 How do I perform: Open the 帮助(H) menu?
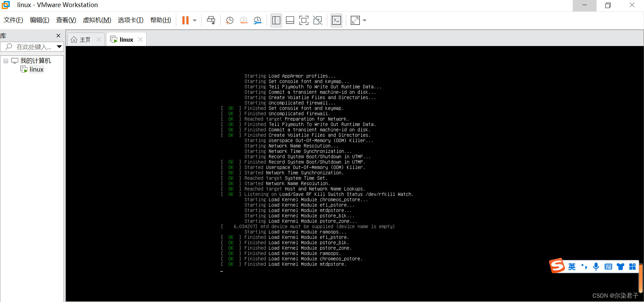(x=161, y=20)
